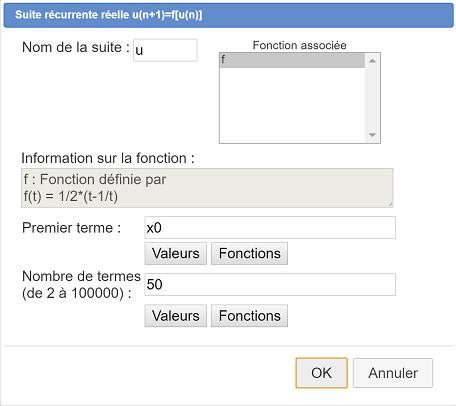
Task: Click the scroll down arrow in function list
Action: pyautogui.click(x=372, y=135)
